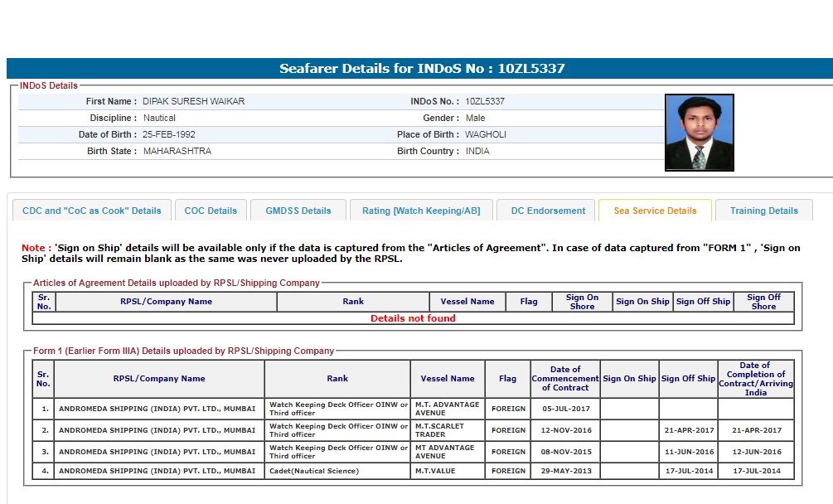The image size is (833, 504).
Task: Open the GMDSS Details tab
Action: pos(298,211)
